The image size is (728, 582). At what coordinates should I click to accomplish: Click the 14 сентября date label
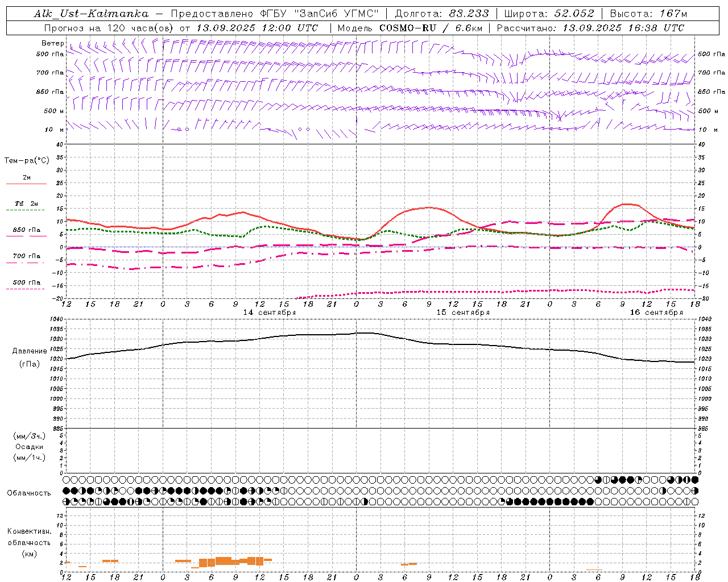click(269, 313)
